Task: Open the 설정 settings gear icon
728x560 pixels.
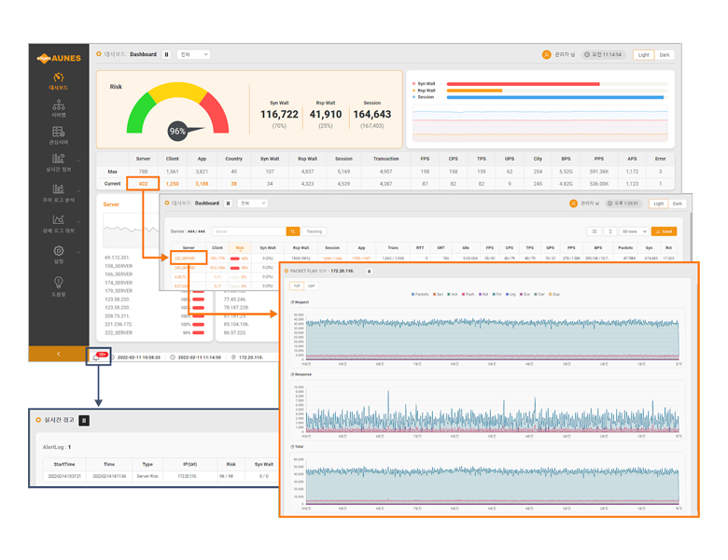Action: pyautogui.click(x=58, y=251)
